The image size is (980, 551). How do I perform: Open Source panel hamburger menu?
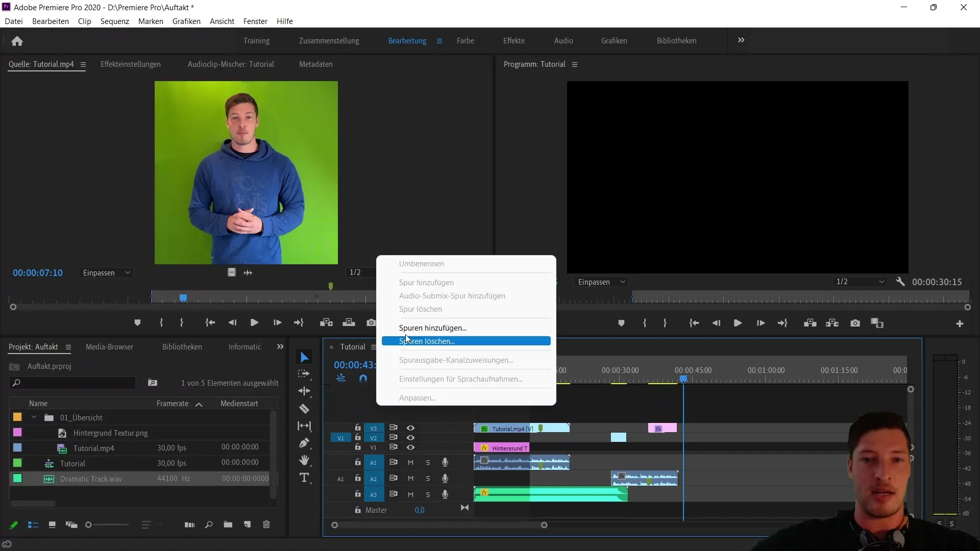click(83, 64)
